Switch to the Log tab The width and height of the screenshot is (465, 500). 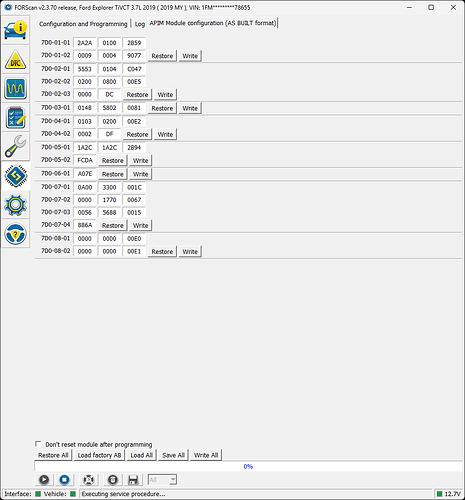tap(140, 24)
